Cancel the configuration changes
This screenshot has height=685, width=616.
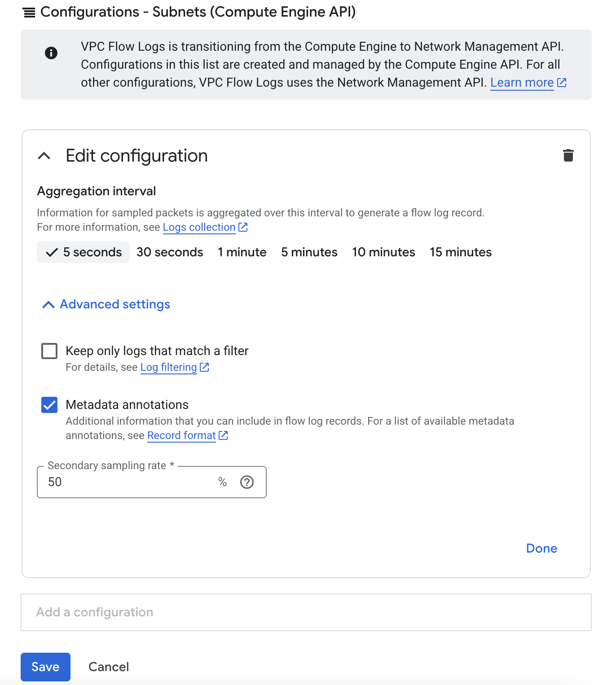108,667
